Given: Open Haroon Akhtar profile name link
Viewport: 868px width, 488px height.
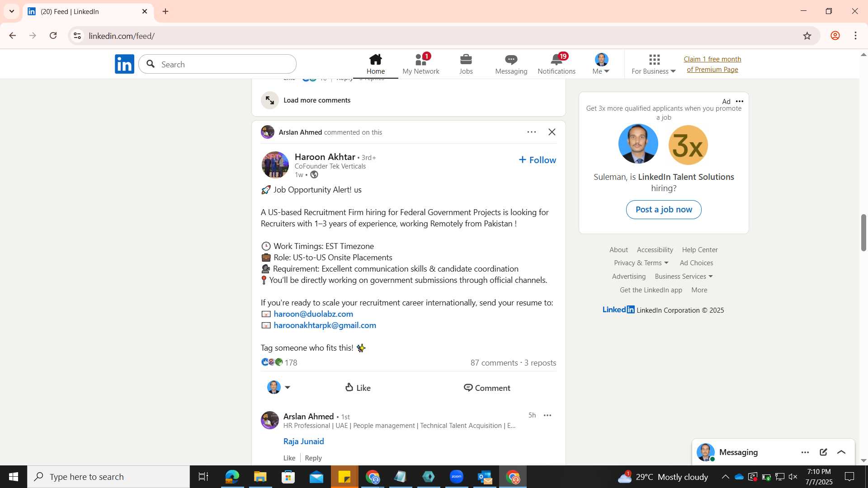Looking at the screenshot, I should point(325,157).
